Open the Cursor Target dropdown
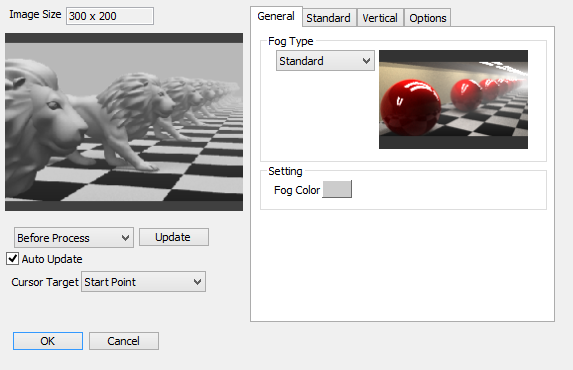The height and width of the screenshot is (370, 573). pyautogui.click(x=143, y=282)
